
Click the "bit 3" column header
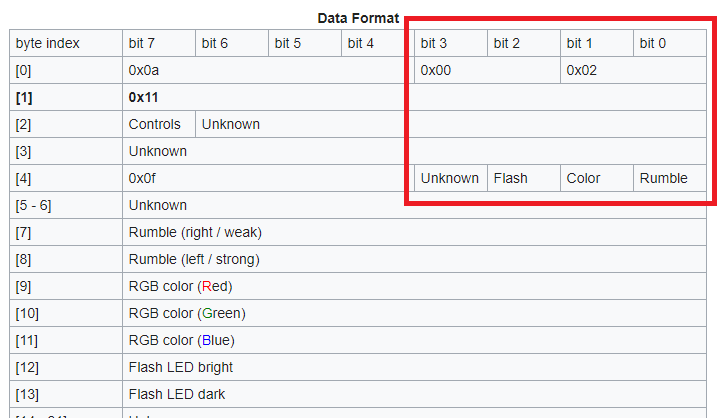[434, 43]
